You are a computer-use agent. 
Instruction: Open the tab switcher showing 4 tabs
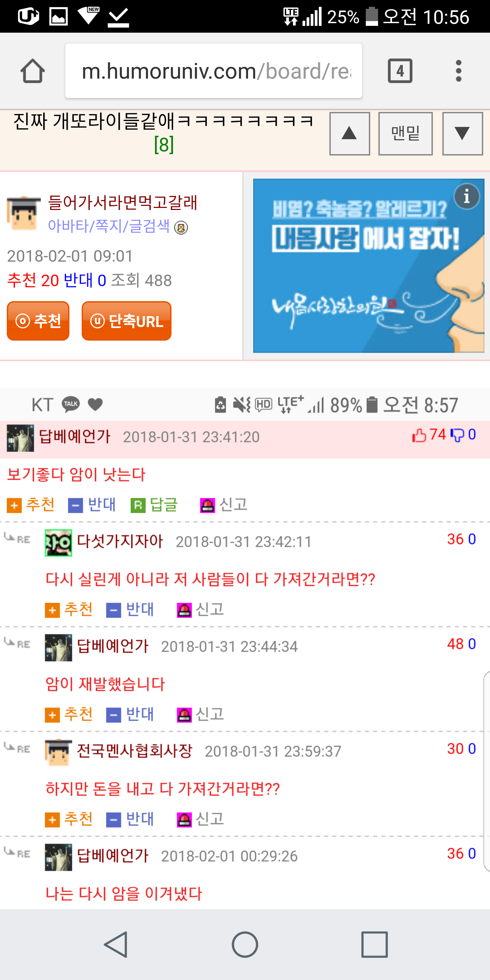point(400,71)
